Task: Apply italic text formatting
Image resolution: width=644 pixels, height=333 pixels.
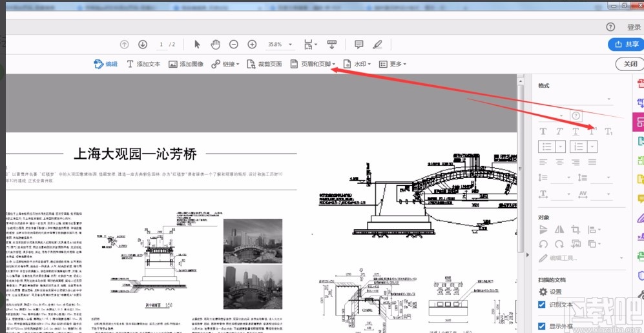Action: coord(559,132)
